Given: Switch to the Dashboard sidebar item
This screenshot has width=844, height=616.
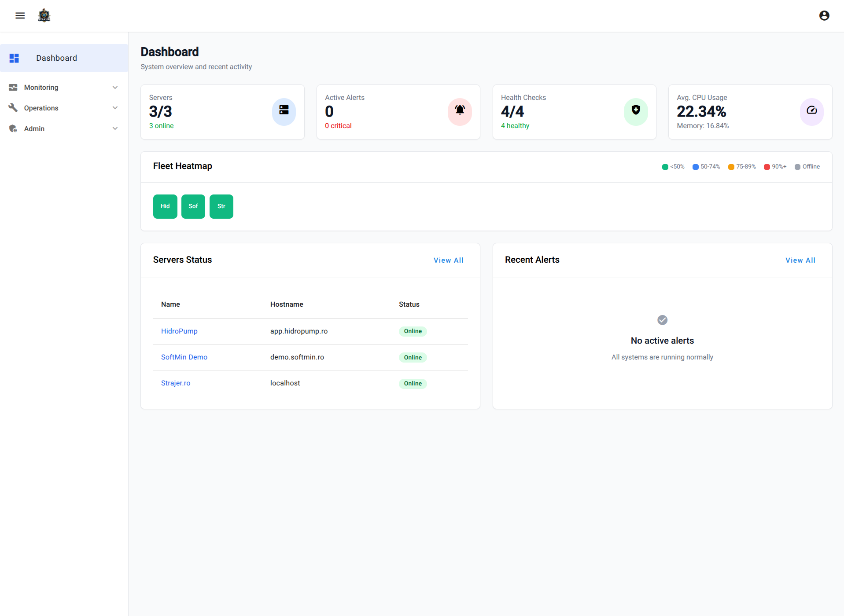Looking at the screenshot, I should [x=56, y=58].
